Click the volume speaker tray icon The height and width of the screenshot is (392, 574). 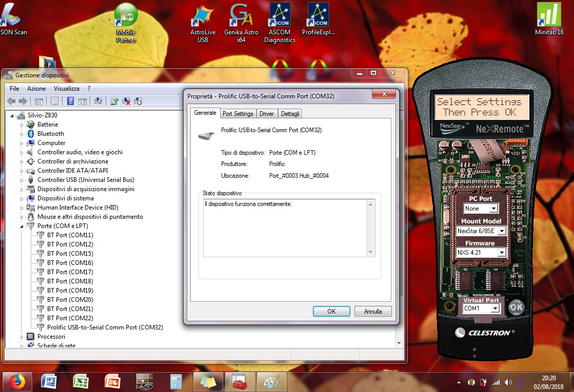click(x=508, y=382)
